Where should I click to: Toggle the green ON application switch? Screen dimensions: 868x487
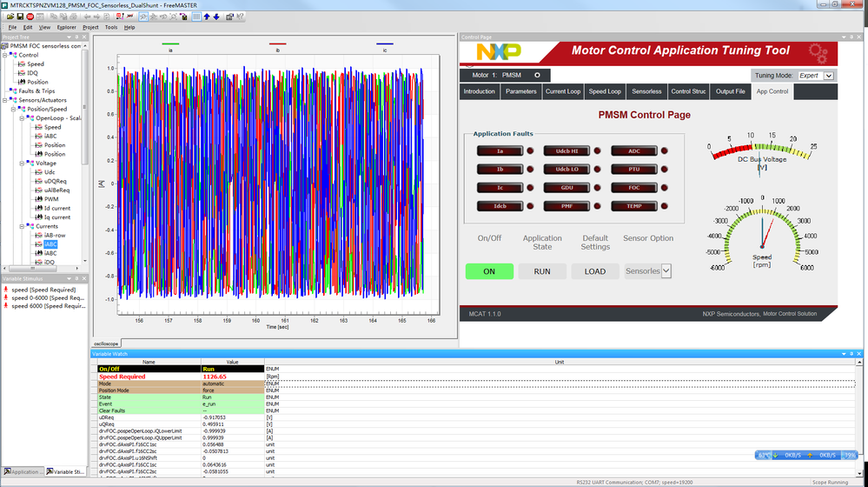(x=489, y=271)
